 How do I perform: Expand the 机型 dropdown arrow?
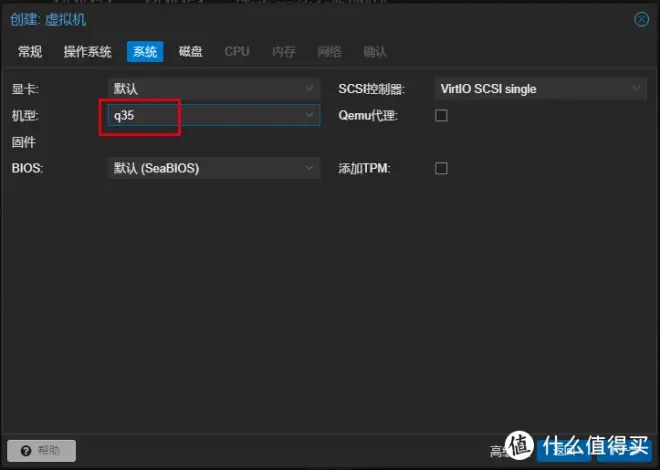pos(309,115)
